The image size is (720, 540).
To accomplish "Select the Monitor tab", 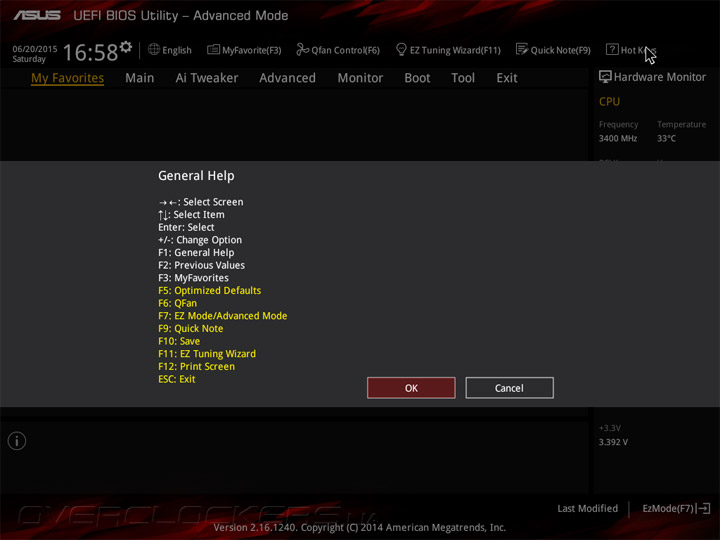I will coord(360,78).
